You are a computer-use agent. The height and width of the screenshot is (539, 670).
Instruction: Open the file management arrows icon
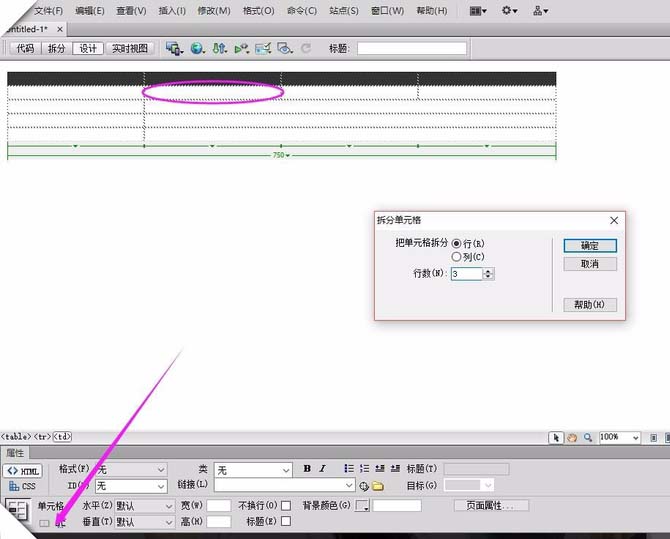click(220, 48)
